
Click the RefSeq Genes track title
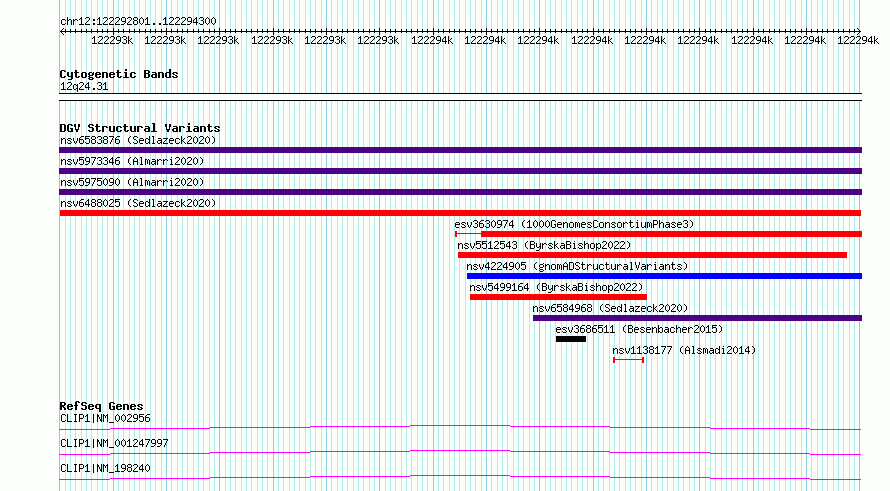coord(102,406)
